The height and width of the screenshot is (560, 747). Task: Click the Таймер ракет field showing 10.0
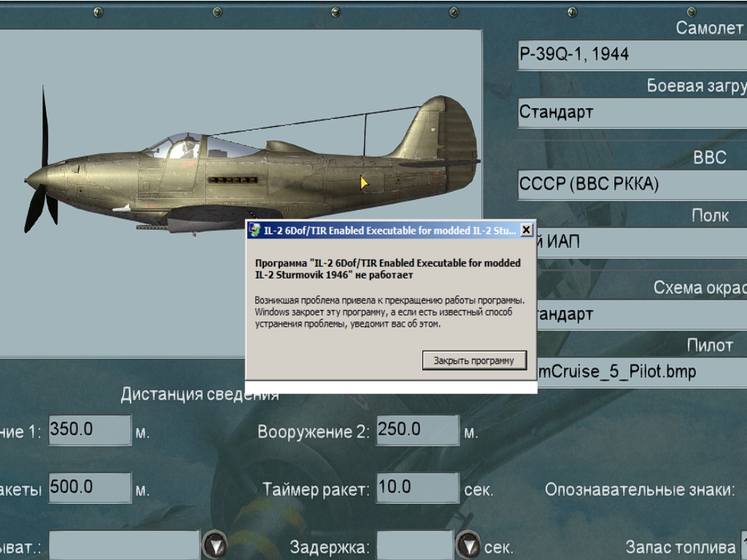click(x=418, y=488)
